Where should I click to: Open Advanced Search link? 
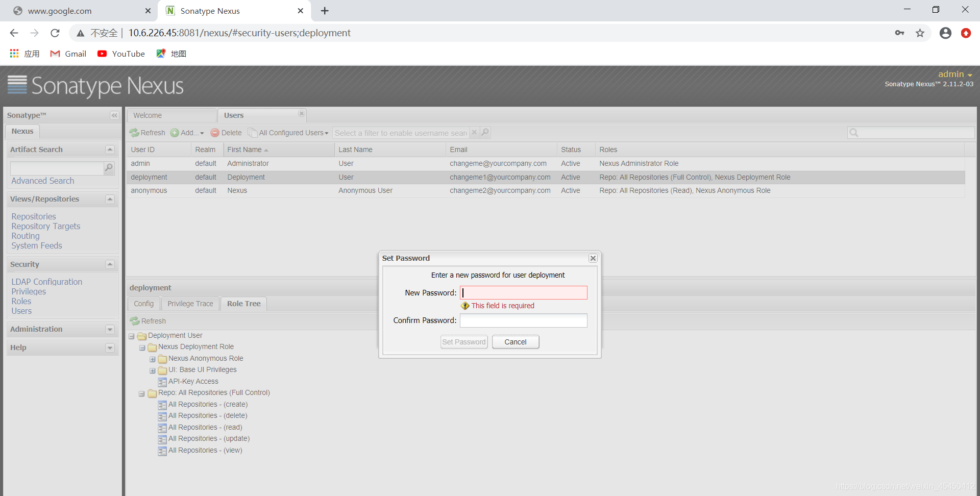coord(43,181)
